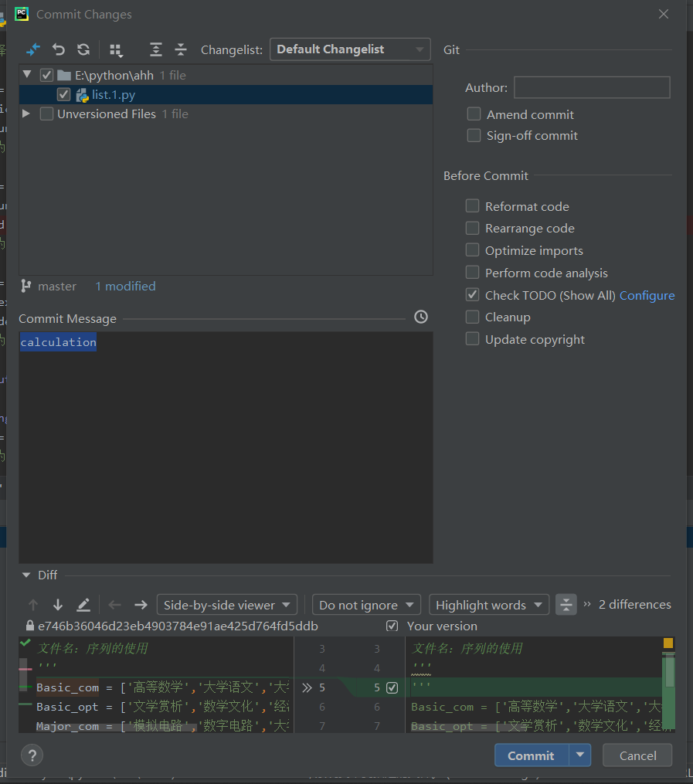Enable Sign-off commit

point(474,135)
